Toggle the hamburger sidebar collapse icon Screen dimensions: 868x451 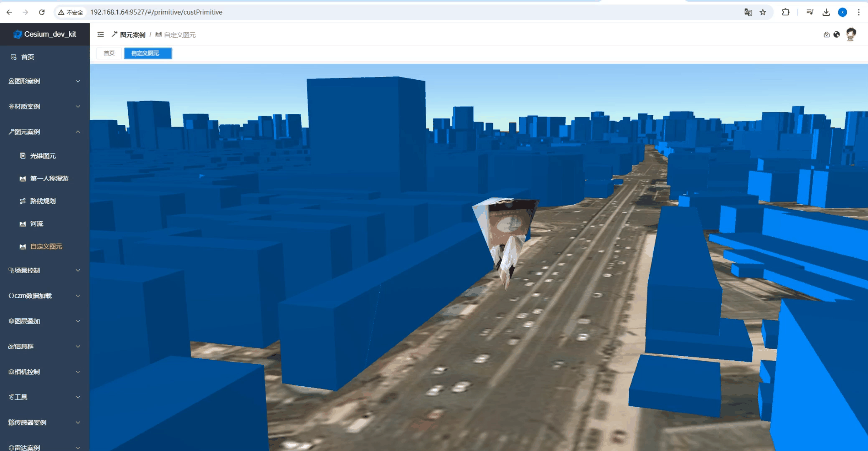(101, 35)
